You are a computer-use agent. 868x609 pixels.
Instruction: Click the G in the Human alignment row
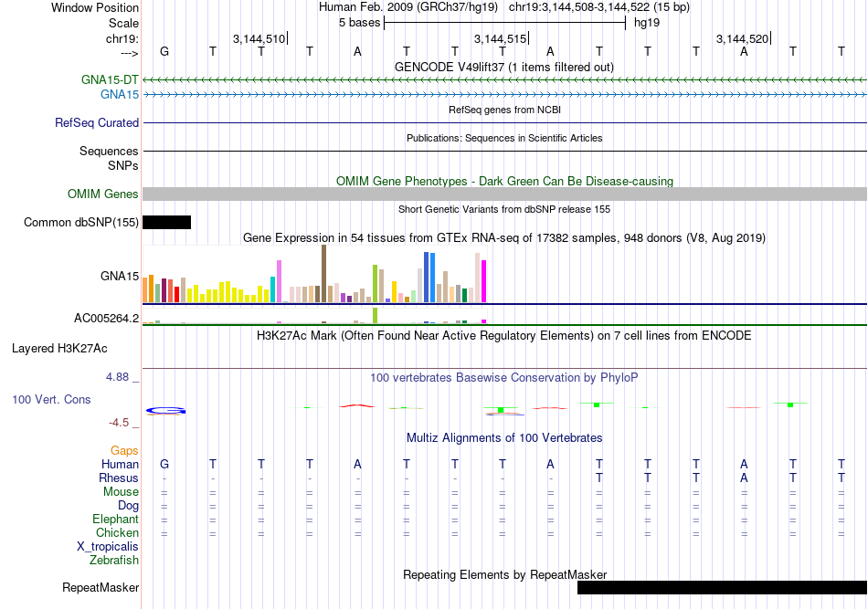[x=164, y=464]
